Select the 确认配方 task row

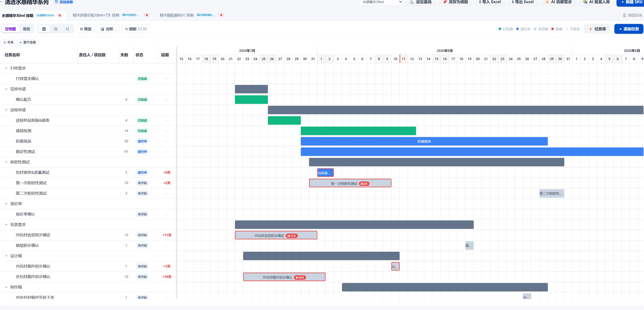click(88, 100)
